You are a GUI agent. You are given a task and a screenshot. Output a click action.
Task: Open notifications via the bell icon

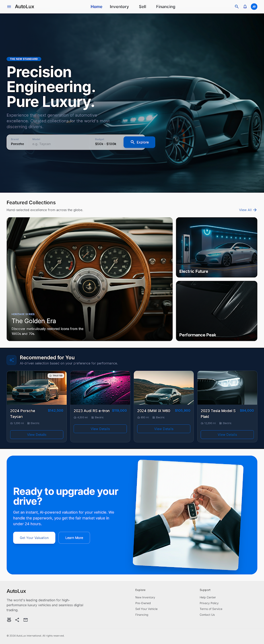[x=245, y=7]
